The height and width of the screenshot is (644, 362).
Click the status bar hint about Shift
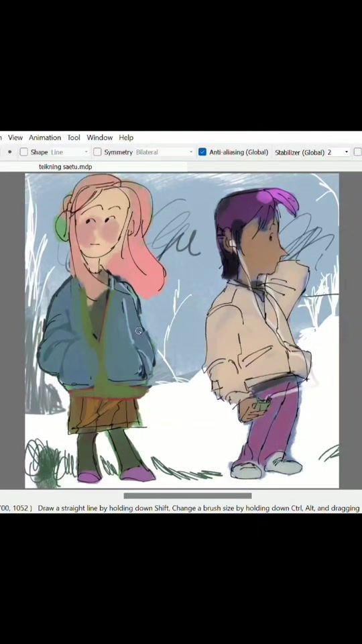[198, 508]
